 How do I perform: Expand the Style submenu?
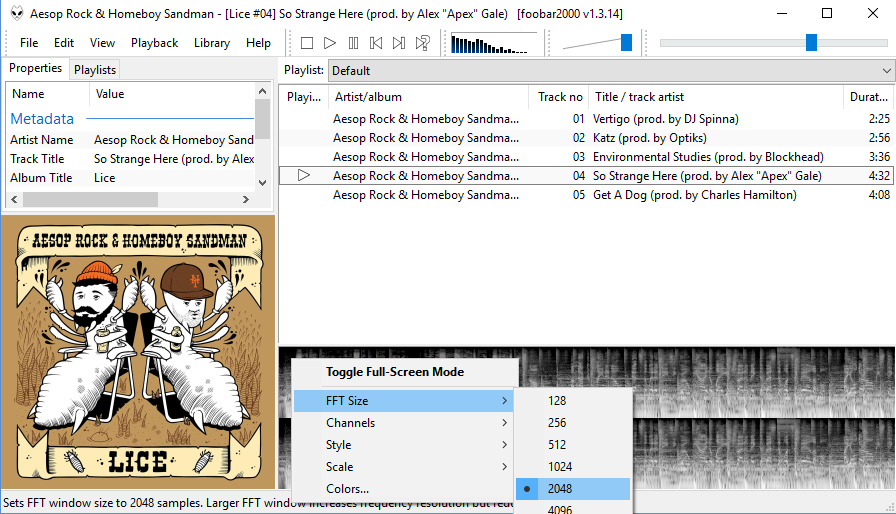[x=403, y=445]
